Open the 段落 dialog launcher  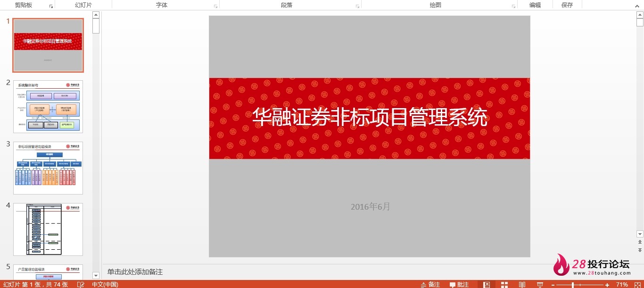coord(357,6)
